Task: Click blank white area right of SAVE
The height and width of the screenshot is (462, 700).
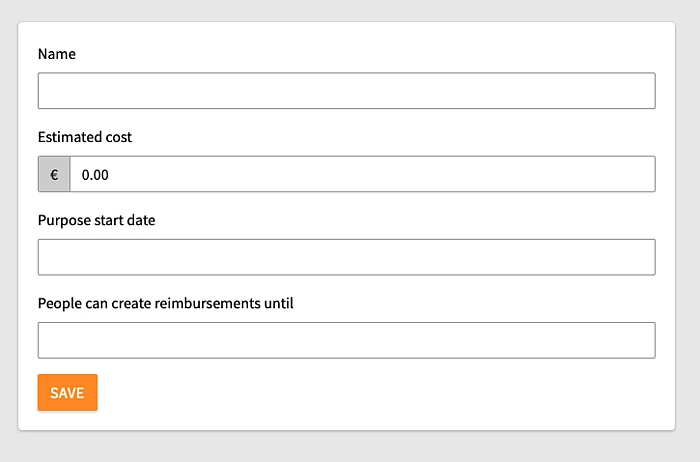Action: coord(380,393)
